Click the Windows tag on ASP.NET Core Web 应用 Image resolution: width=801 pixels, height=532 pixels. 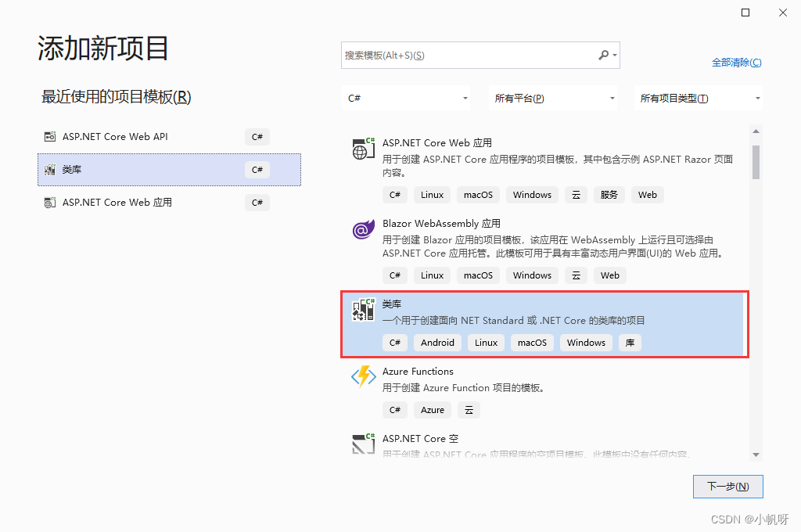[x=532, y=195]
